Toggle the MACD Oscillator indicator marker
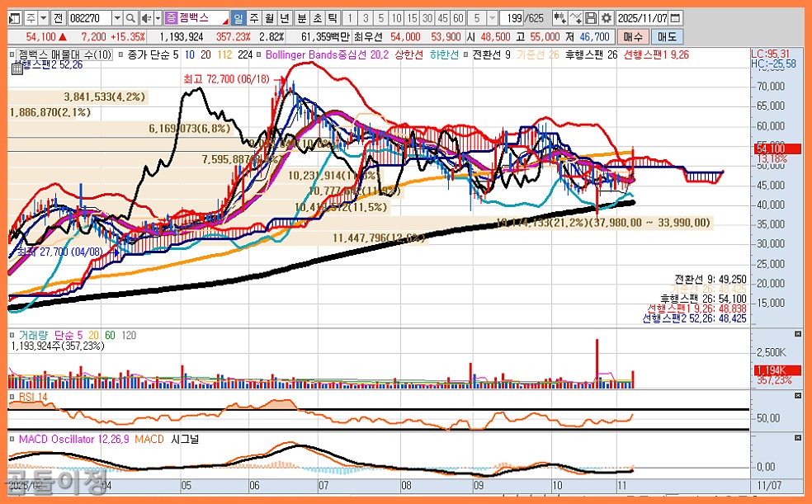Image resolution: width=812 pixels, height=504 pixels. [12, 440]
